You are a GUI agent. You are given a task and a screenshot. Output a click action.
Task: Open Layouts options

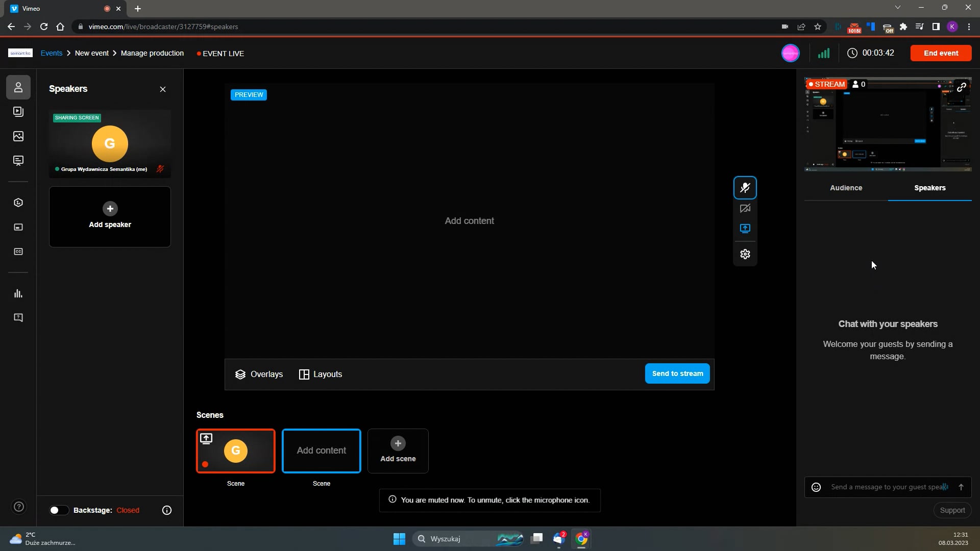click(321, 374)
